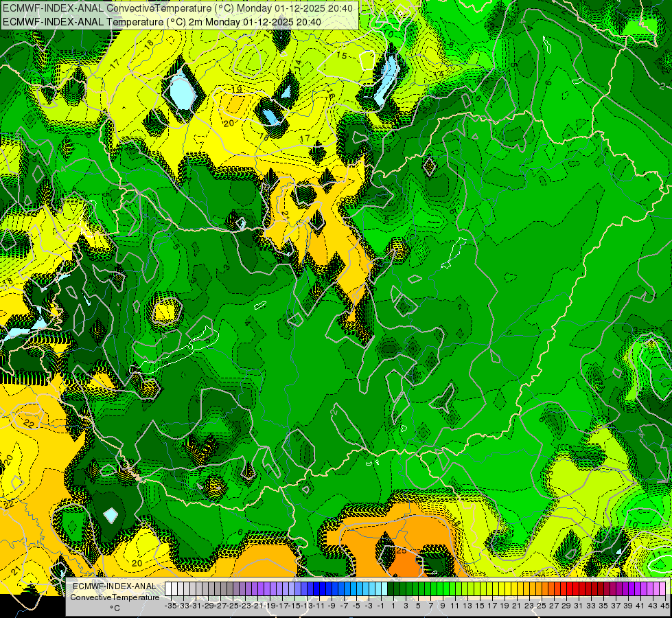Click the °C unit label in legend
The height and width of the screenshot is (618, 672).
(x=115, y=608)
